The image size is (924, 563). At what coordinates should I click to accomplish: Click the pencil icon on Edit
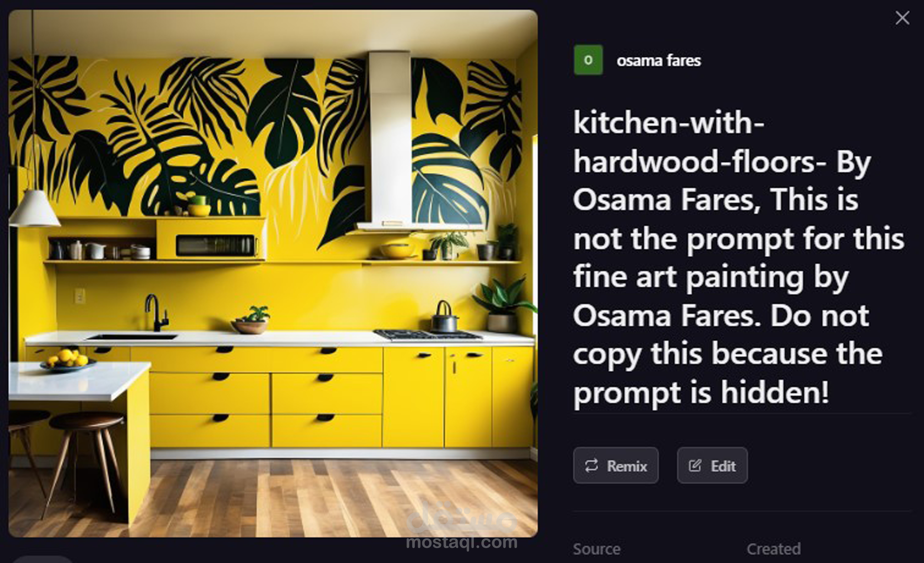pyautogui.click(x=695, y=466)
